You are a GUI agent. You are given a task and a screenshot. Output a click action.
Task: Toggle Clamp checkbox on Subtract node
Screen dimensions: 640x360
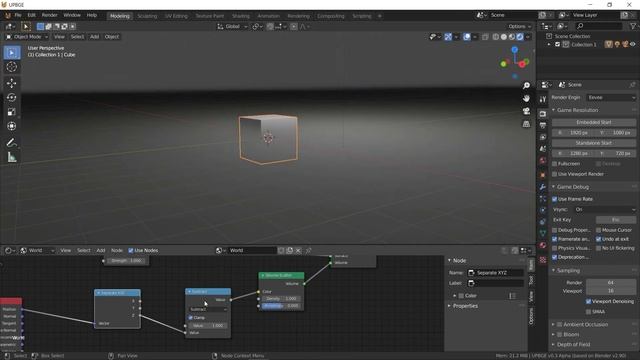[x=191, y=318]
